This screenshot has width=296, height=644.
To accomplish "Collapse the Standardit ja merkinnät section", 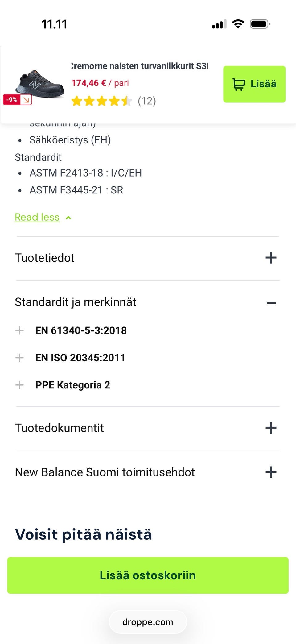I will pos(271,303).
